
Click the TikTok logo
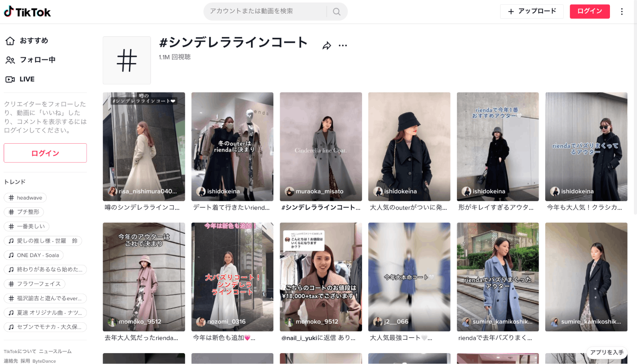(x=27, y=12)
